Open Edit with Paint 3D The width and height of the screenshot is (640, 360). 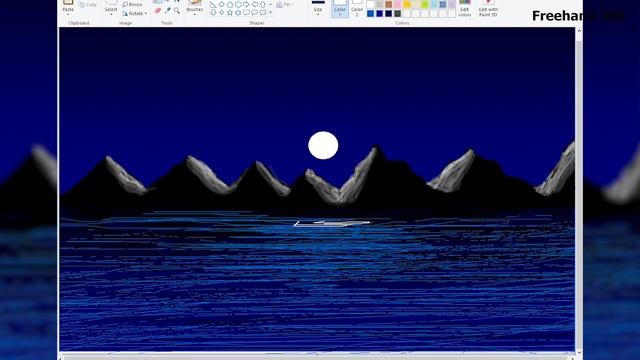coord(488,8)
